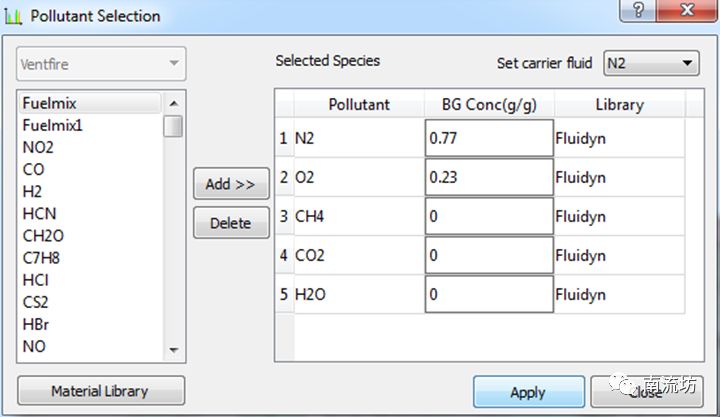Select row 4 header for CO2
The image size is (720, 417).
(284, 255)
